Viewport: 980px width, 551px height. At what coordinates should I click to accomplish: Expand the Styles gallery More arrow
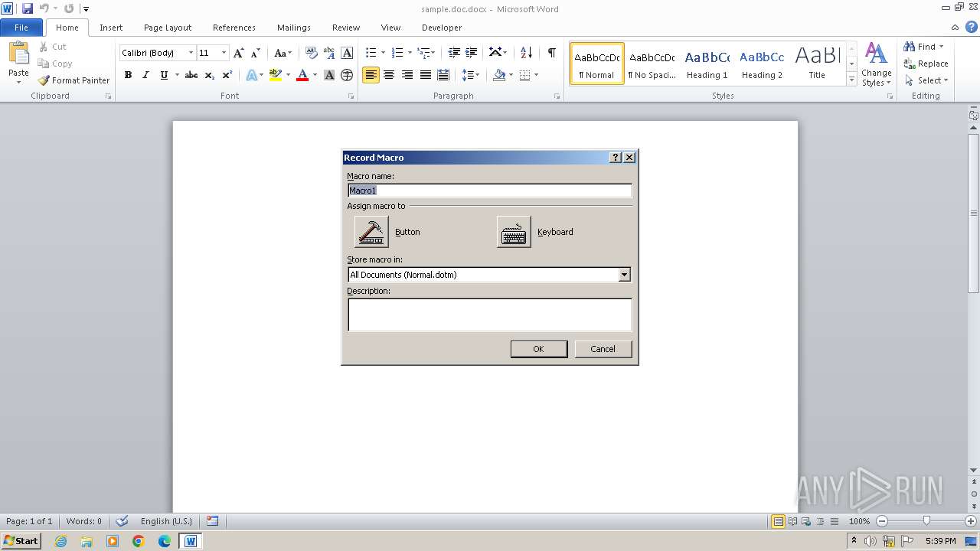[x=851, y=79]
